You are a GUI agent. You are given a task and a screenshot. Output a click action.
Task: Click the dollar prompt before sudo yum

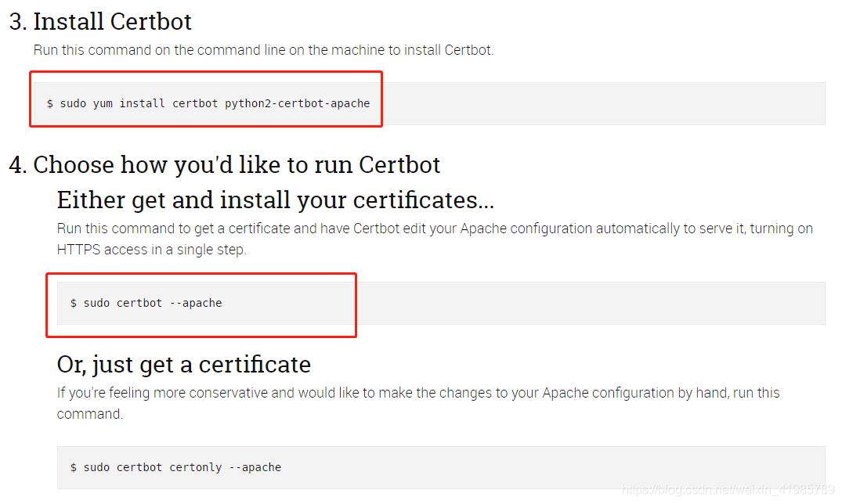(x=50, y=103)
